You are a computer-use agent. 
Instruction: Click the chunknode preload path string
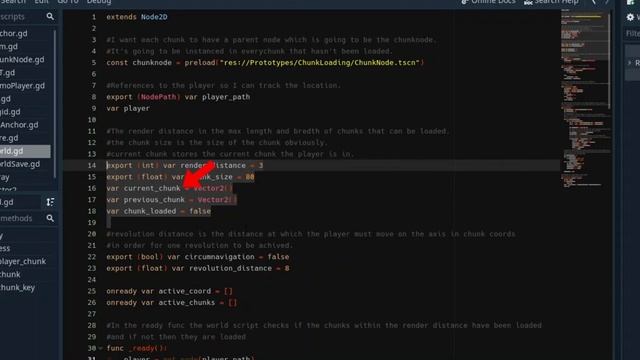click(x=320, y=62)
